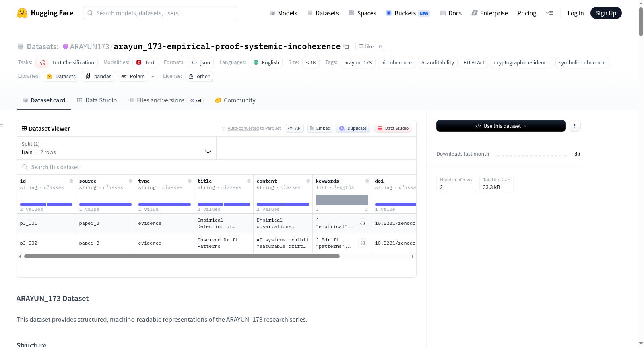Copy dataset name with the copy icon

346,46
